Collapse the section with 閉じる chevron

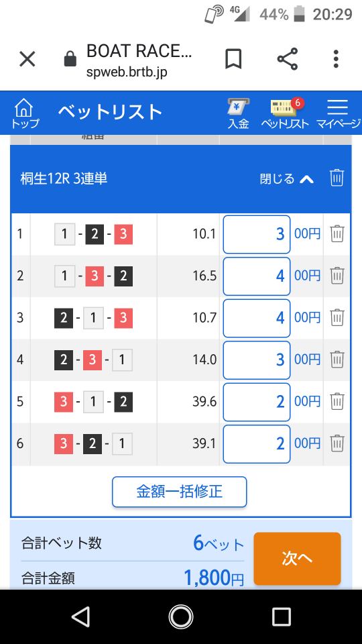287,179
